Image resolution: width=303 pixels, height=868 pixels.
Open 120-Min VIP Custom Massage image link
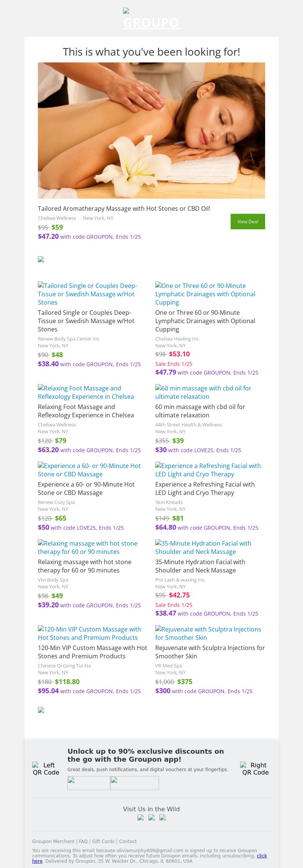pyautogui.click(x=89, y=633)
